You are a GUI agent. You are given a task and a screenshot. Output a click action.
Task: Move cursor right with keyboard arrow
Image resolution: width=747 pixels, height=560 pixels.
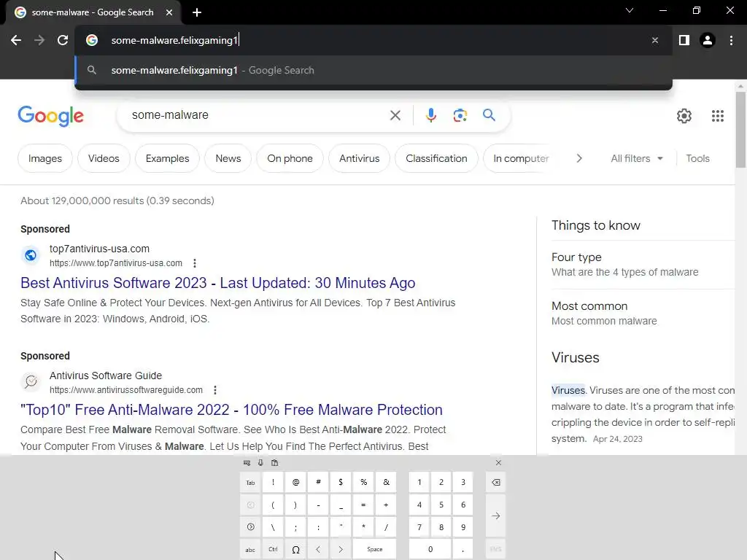341,550
